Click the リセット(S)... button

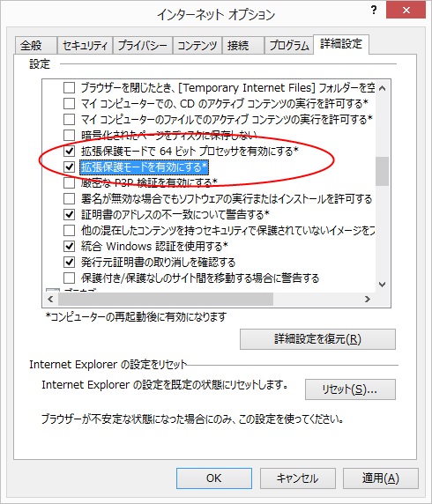(x=350, y=389)
